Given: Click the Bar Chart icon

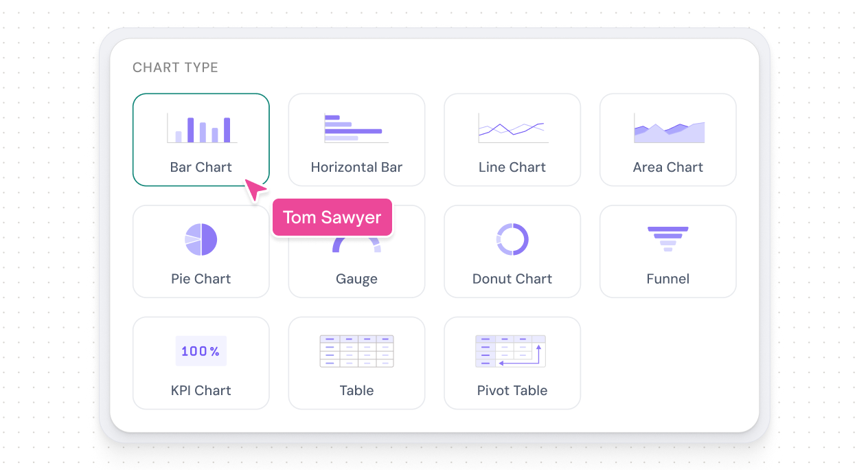Looking at the screenshot, I should coord(201,128).
